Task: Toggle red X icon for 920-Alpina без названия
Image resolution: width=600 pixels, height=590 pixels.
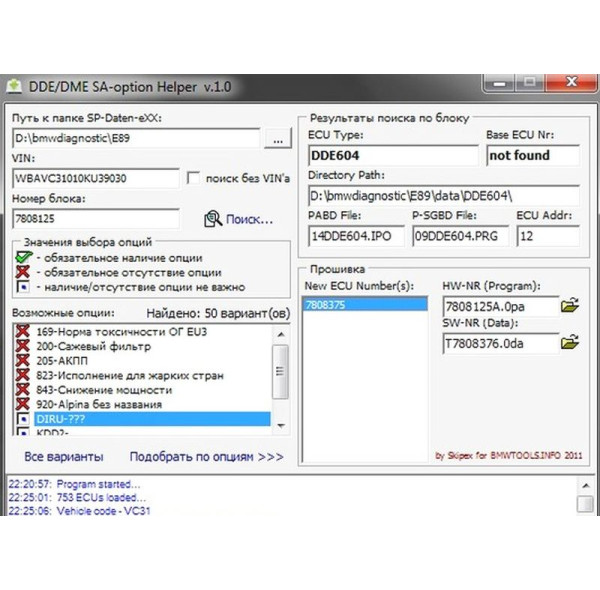Action: pyautogui.click(x=23, y=404)
